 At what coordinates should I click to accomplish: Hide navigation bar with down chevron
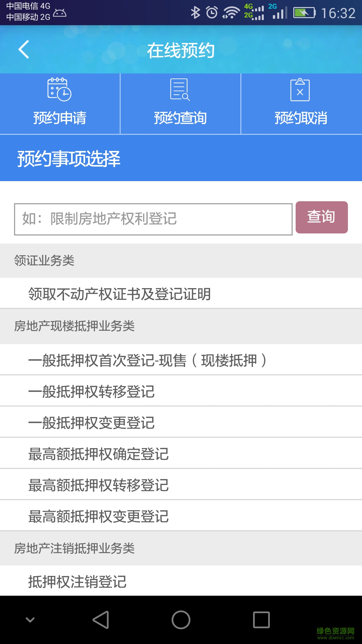tap(30, 620)
